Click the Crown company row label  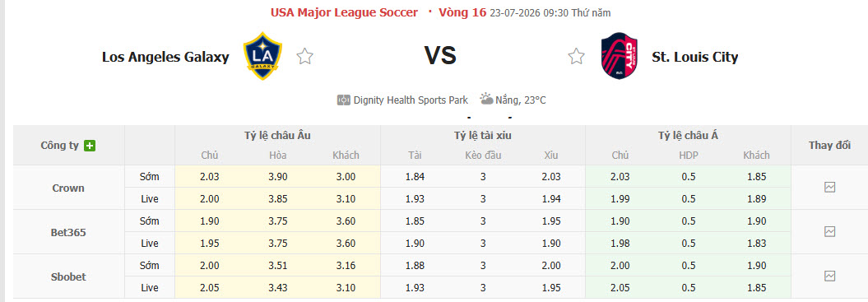[68, 188]
